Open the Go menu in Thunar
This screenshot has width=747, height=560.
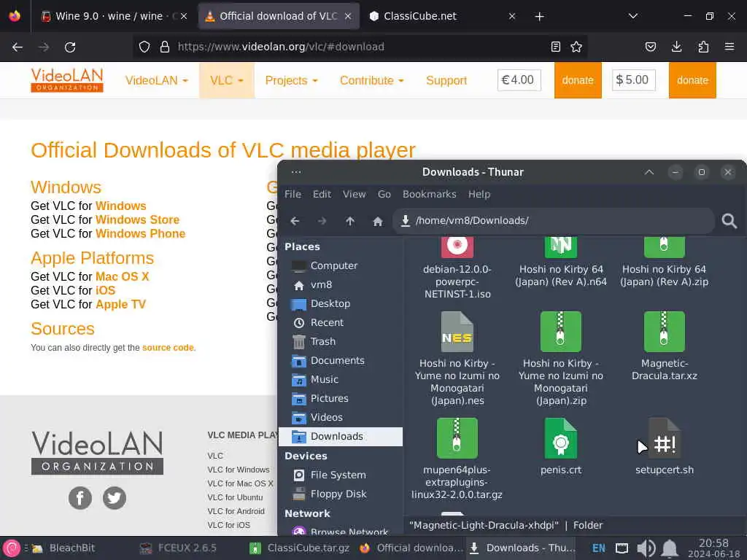(x=384, y=194)
